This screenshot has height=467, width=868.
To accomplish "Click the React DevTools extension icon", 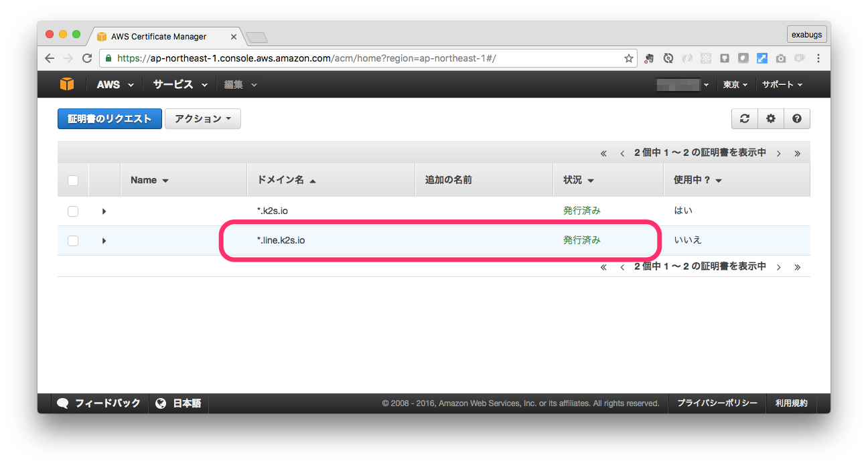I will pos(705,58).
